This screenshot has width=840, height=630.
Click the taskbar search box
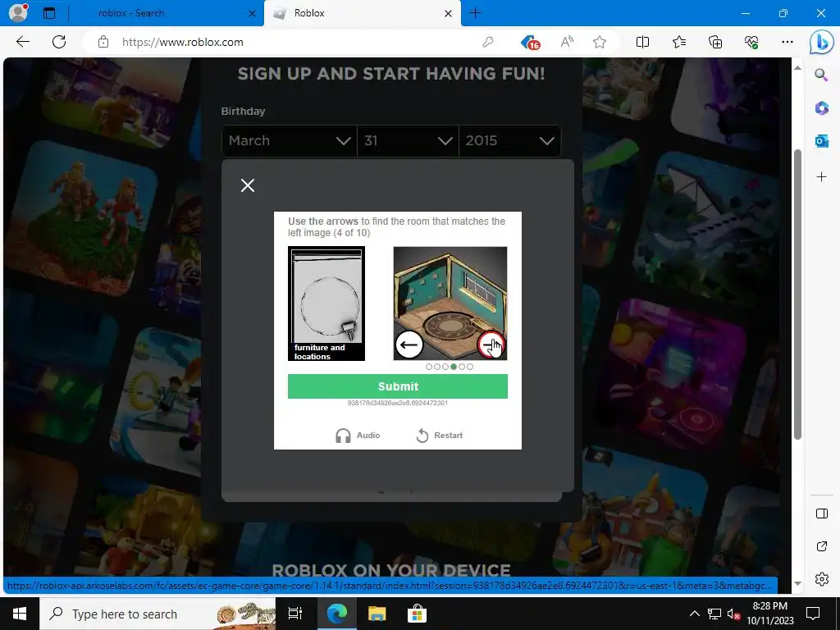pos(157,614)
